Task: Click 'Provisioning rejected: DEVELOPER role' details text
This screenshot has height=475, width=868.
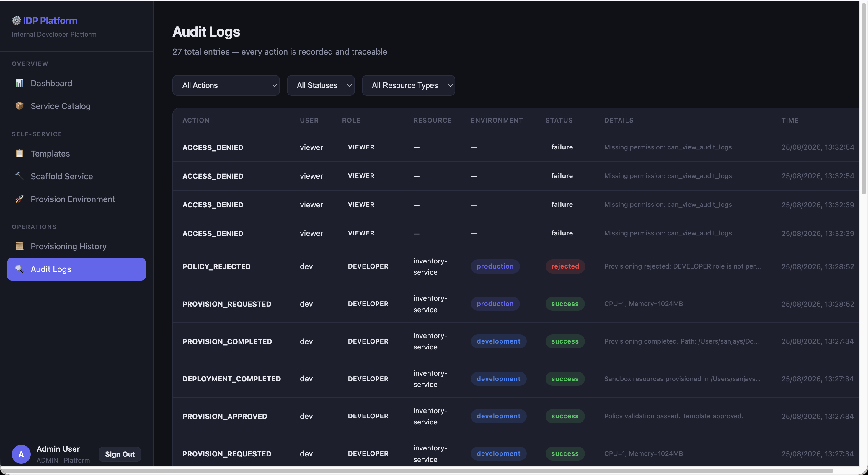Action: (x=682, y=266)
